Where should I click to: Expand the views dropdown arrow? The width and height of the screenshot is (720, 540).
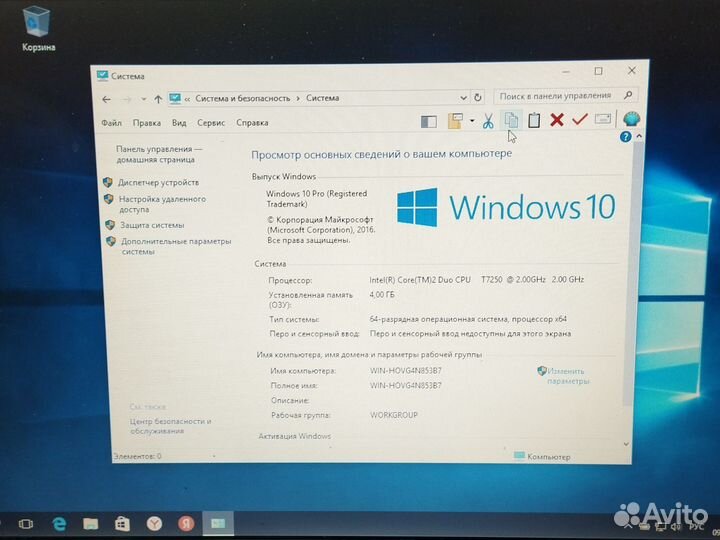(472, 121)
